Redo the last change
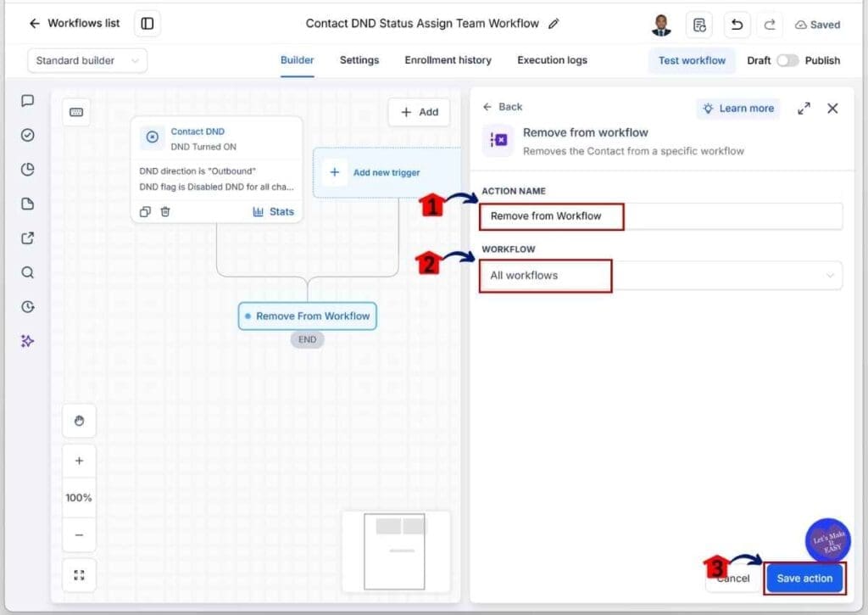Viewport: 868px width, 615px height. tap(770, 25)
